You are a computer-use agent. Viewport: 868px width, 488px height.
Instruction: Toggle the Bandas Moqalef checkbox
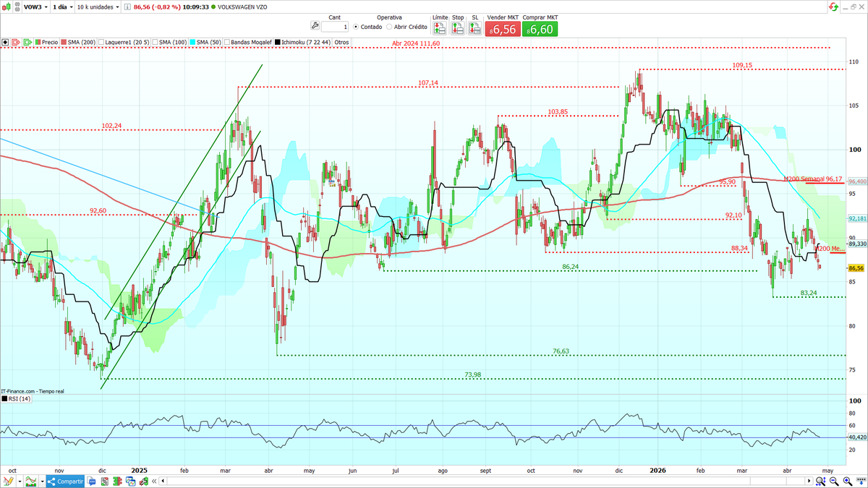(226, 43)
